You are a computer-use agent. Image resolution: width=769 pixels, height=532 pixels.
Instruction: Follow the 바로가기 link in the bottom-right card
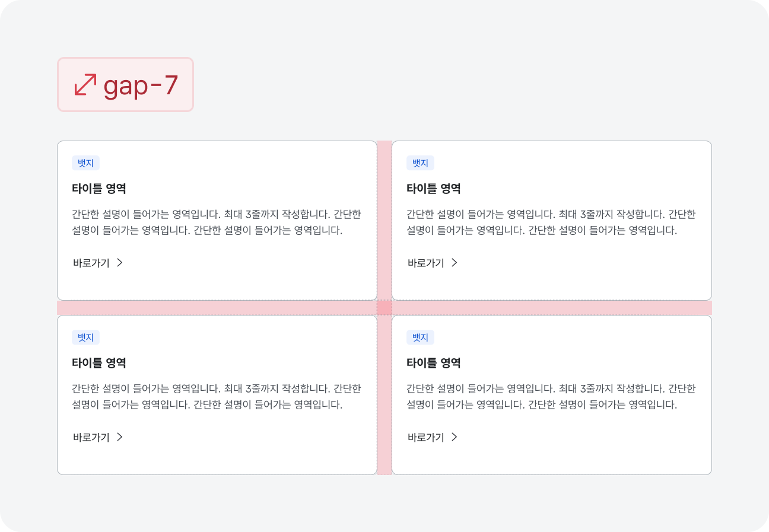coord(426,437)
